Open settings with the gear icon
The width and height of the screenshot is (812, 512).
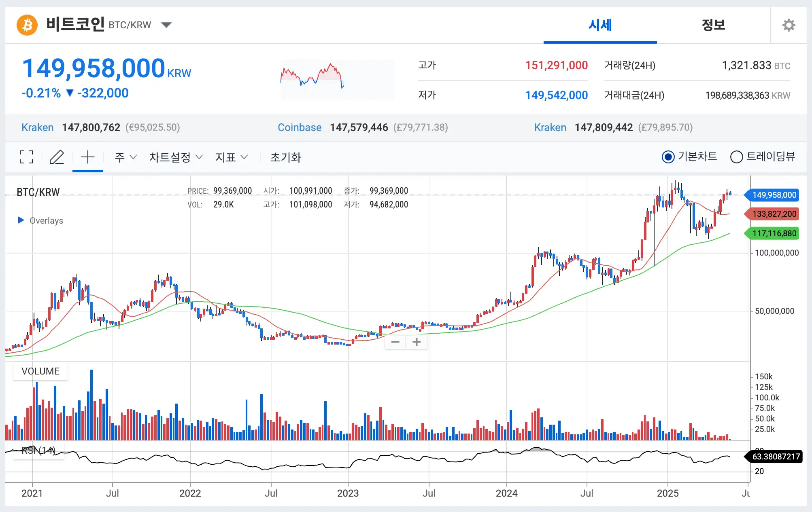(x=788, y=25)
